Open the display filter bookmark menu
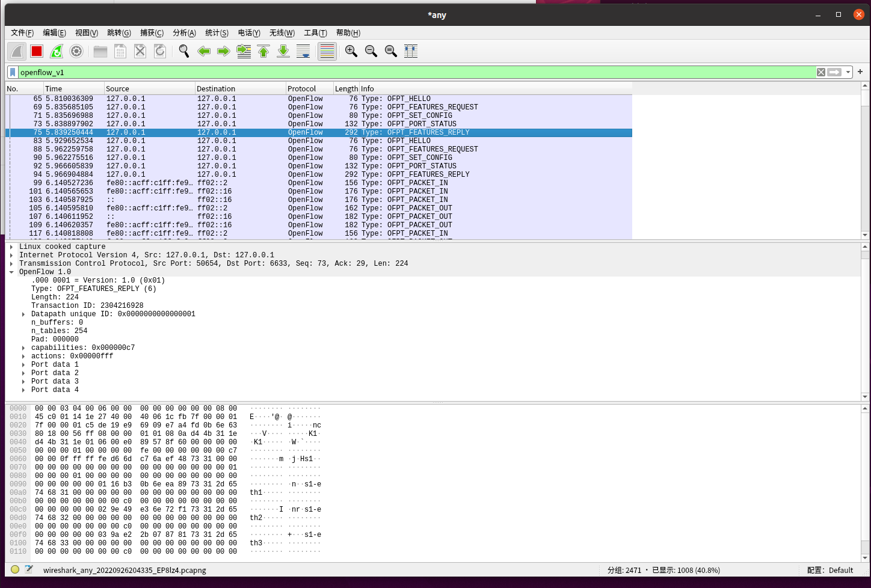This screenshot has width=871, height=588. 13,72
